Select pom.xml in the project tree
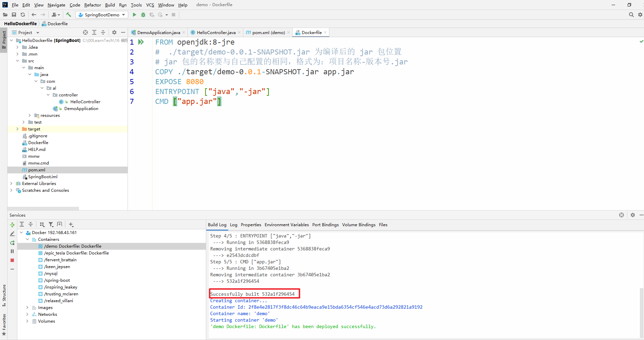644x340 pixels. coord(37,170)
